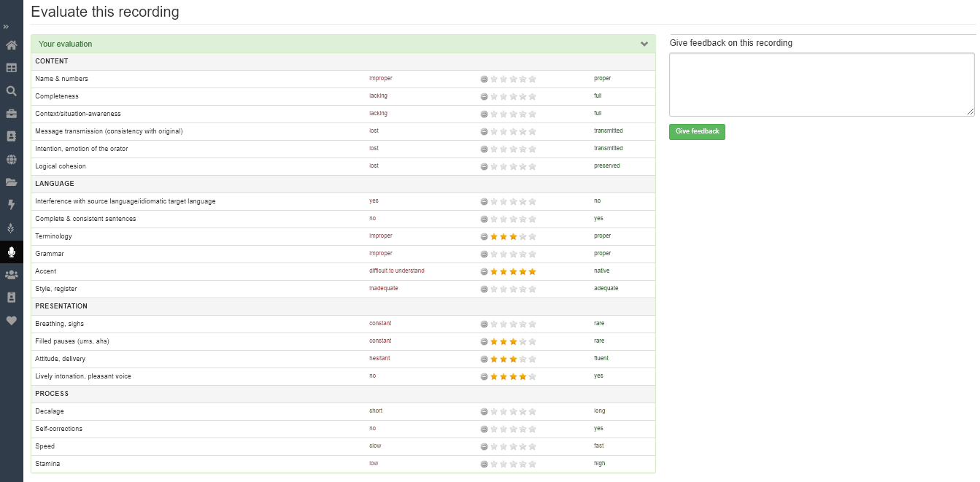This screenshot has width=980, height=482.
Task: Give Stamina a three-star rating
Action: [513, 464]
